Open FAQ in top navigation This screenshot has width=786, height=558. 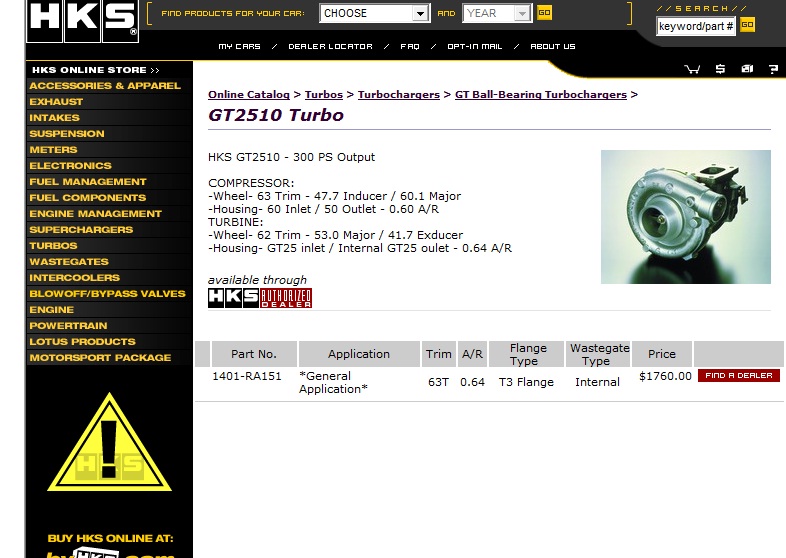[x=410, y=46]
